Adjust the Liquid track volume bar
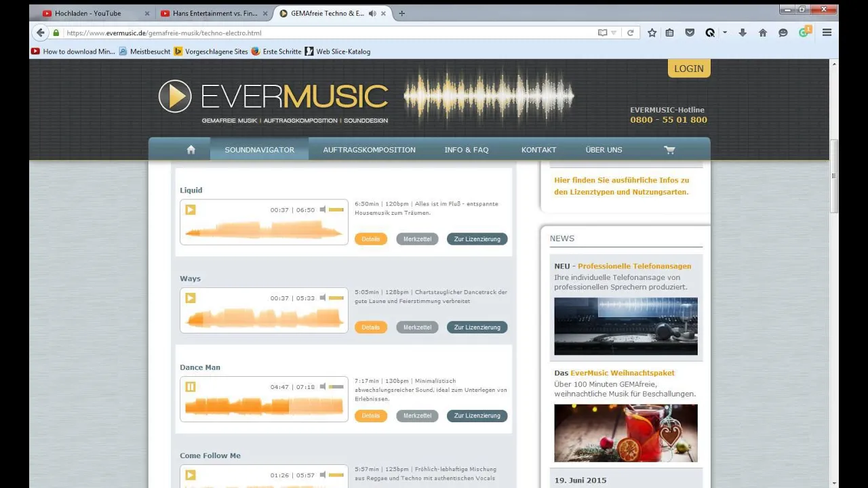This screenshot has height=488, width=868. (x=336, y=210)
